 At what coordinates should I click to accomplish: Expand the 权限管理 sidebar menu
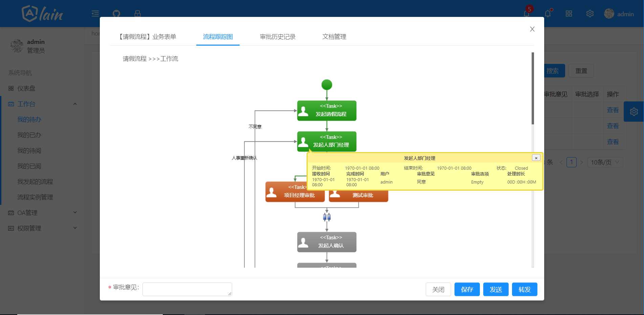[42, 228]
